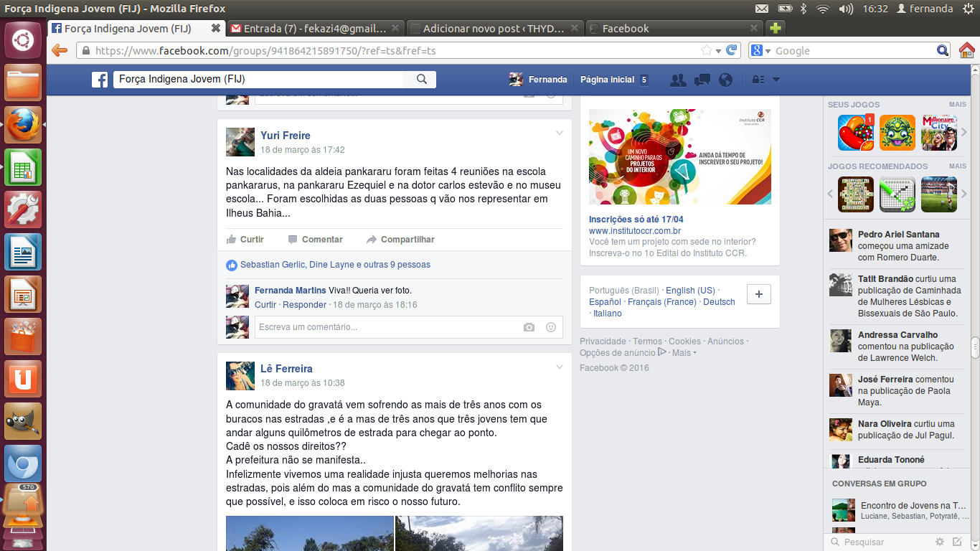Open Mahjong recommended game icon

tap(856, 194)
